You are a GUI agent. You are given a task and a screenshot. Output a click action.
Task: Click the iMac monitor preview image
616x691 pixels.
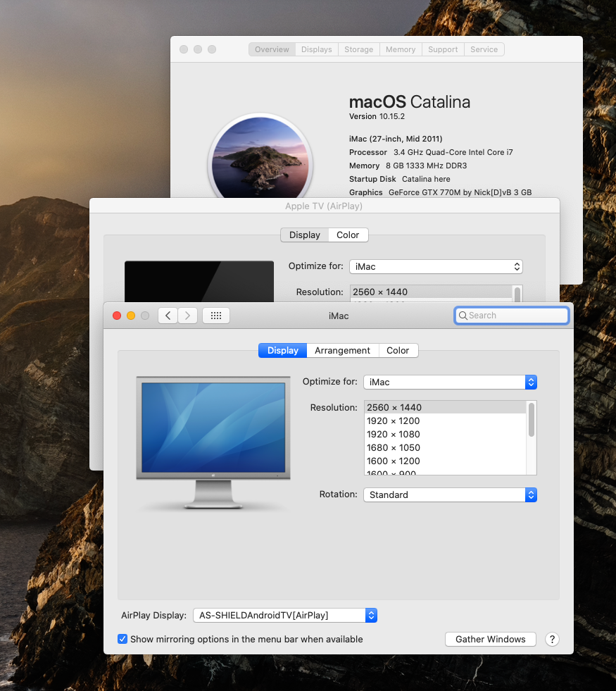(x=213, y=442)
